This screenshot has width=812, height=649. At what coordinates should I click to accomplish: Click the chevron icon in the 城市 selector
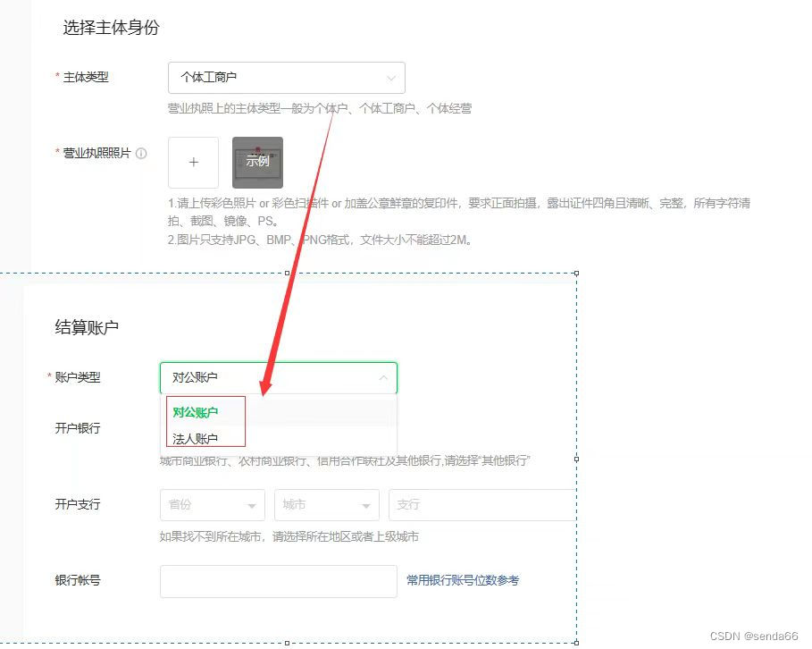(x=367, y=505)
